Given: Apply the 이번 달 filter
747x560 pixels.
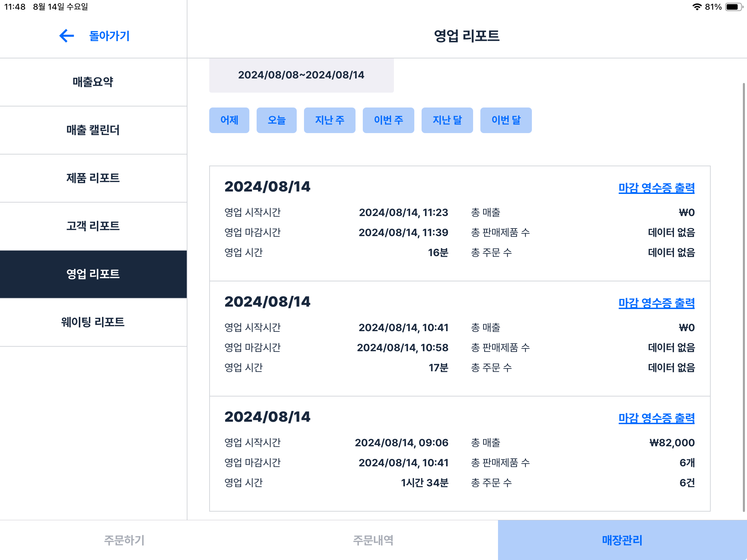Looking at the screenshot, I should point(506,120).
